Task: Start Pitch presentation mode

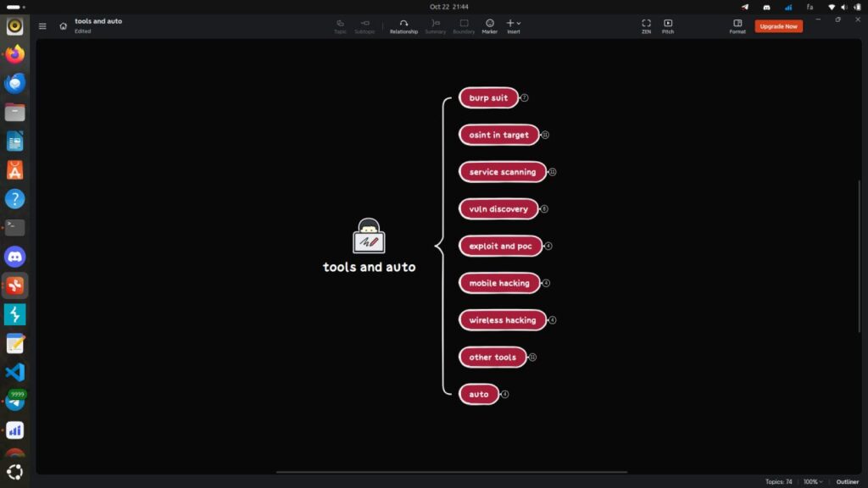Action: [668, 26]
